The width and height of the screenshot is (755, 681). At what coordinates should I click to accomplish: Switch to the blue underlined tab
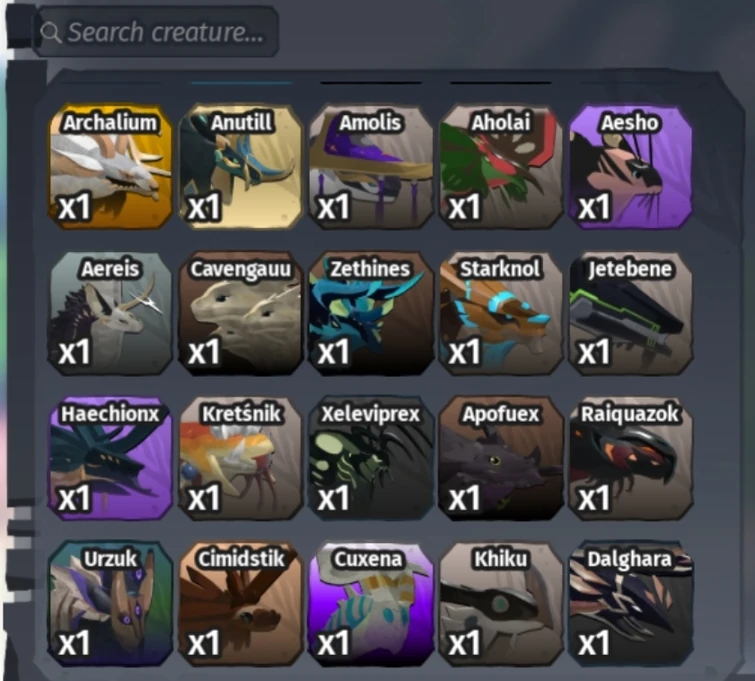click(241, 83)
